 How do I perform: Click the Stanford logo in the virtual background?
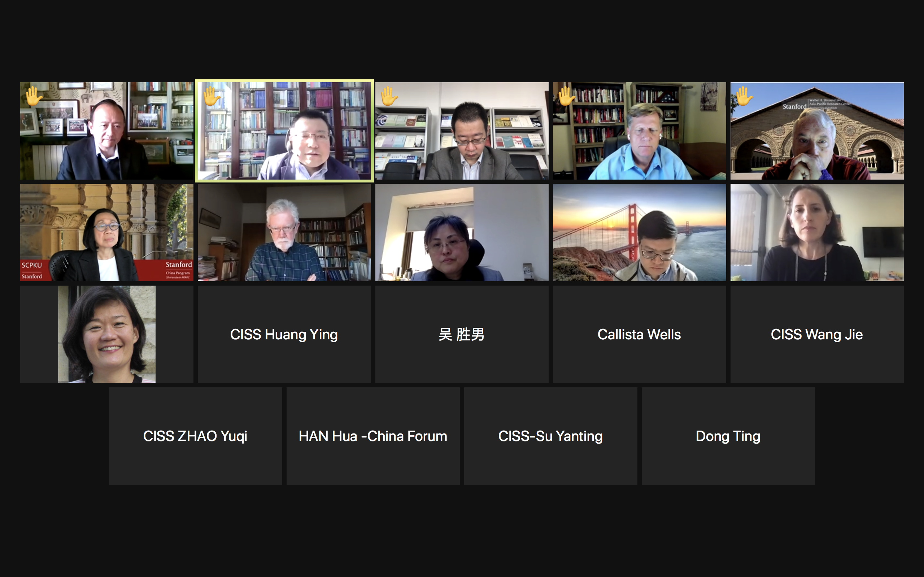click(794, 106)
